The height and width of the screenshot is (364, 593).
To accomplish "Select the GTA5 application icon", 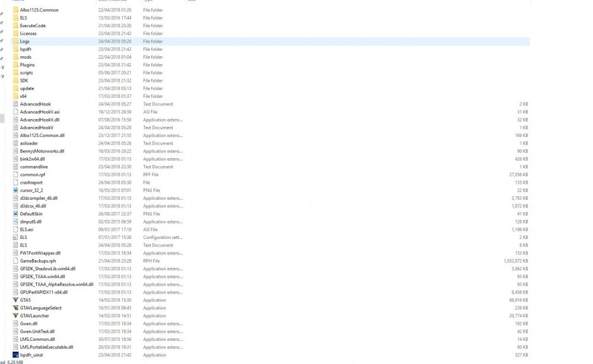I will (15, 300).
